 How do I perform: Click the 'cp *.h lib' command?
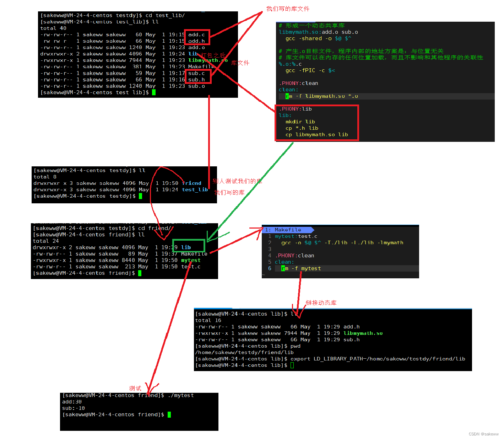302,128
